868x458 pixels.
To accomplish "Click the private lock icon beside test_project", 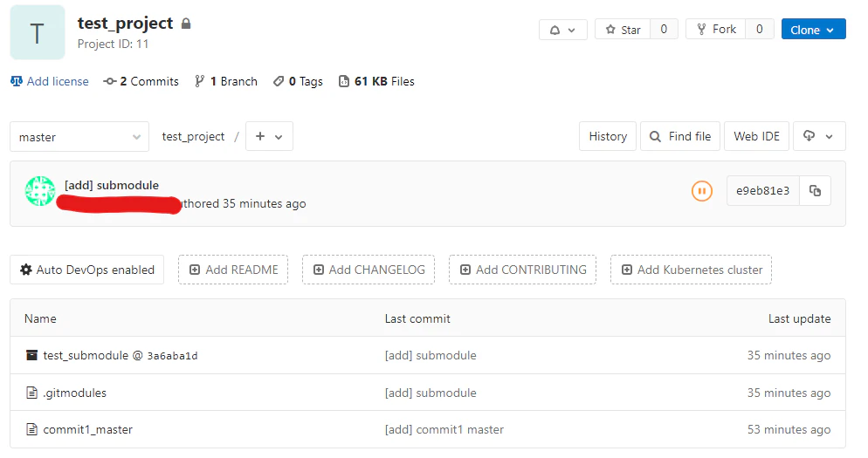I will 186,24.
